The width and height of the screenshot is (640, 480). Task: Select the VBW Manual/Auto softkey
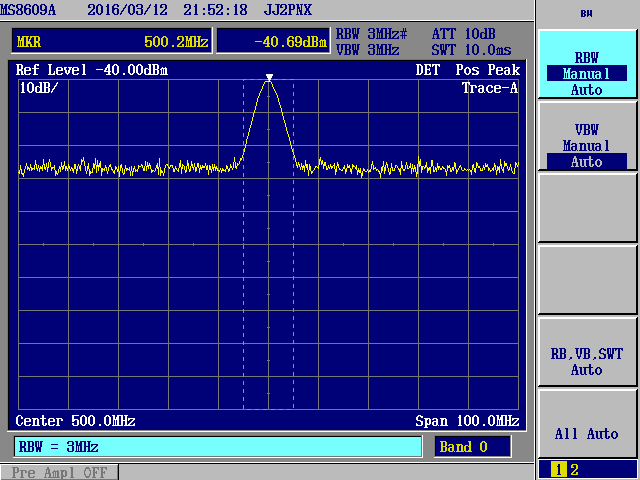click(x=587, y=136)
